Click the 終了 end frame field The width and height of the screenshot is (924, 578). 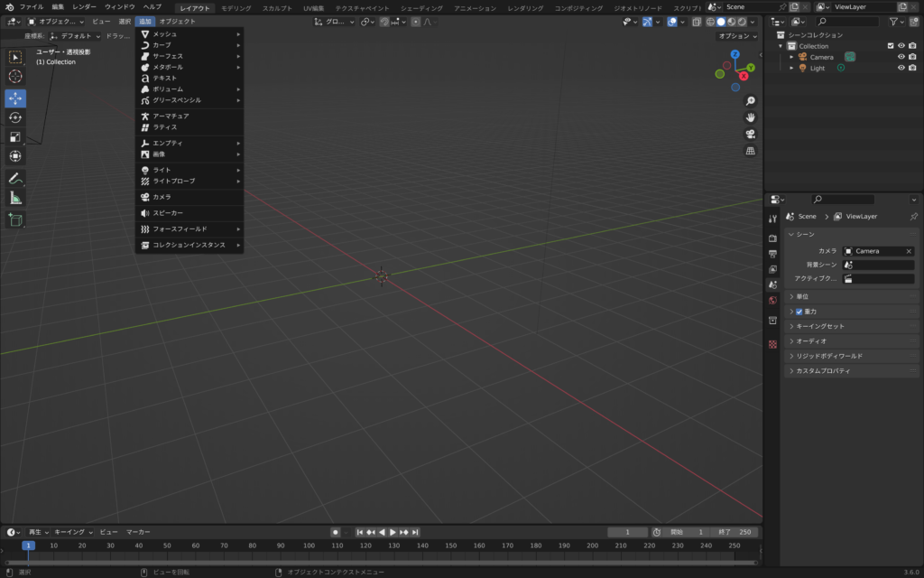[735, 533]
